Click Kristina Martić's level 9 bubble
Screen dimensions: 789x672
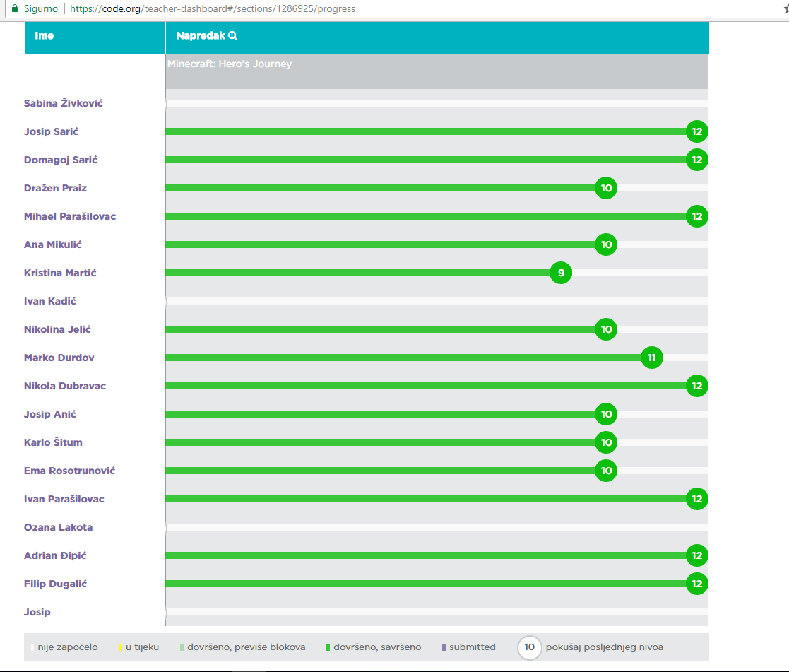(x=560, y=273)
